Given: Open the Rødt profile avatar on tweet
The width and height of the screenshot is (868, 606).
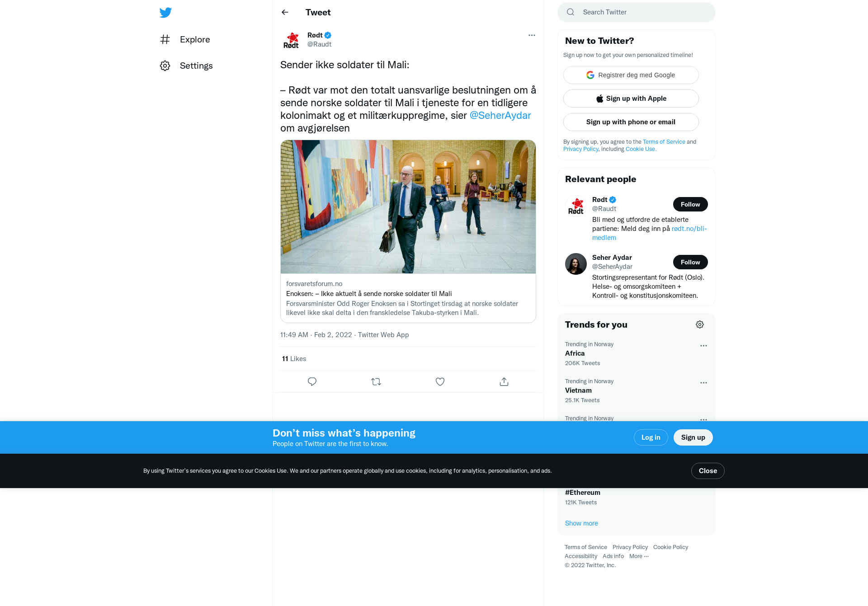Looking at the screenshot, I should click(x=291, y=40).
